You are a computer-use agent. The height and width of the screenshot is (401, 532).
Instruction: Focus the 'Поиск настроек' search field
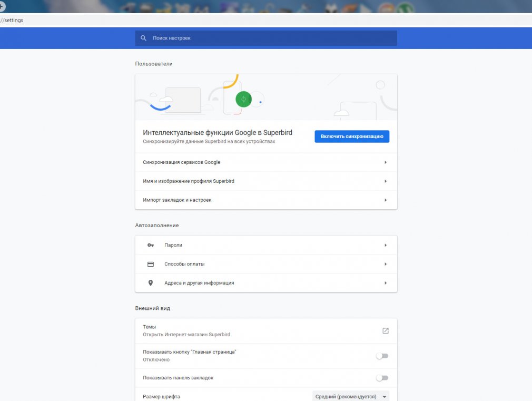(x=266, y=38)
